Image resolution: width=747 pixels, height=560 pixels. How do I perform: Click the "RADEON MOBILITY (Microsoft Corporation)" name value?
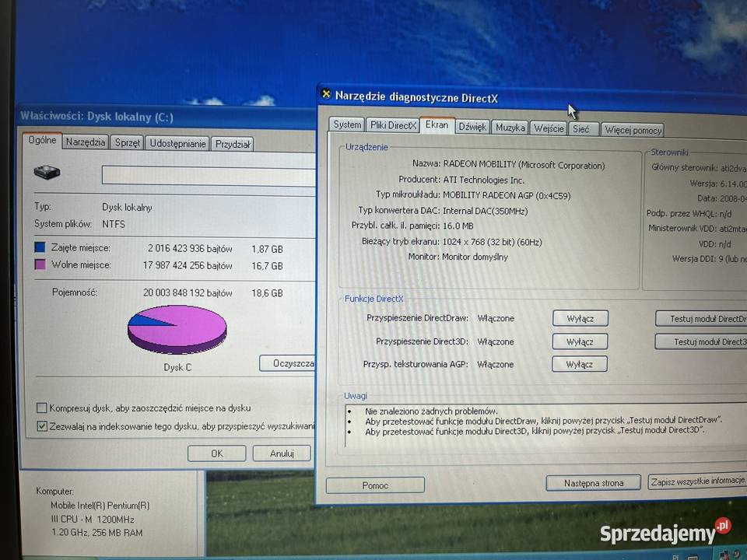point(524,165)
